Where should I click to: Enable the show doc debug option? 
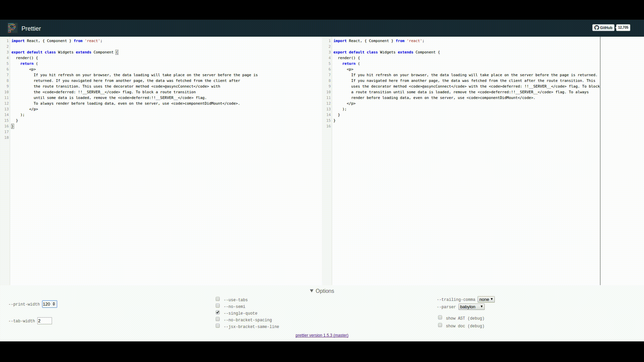440,325
